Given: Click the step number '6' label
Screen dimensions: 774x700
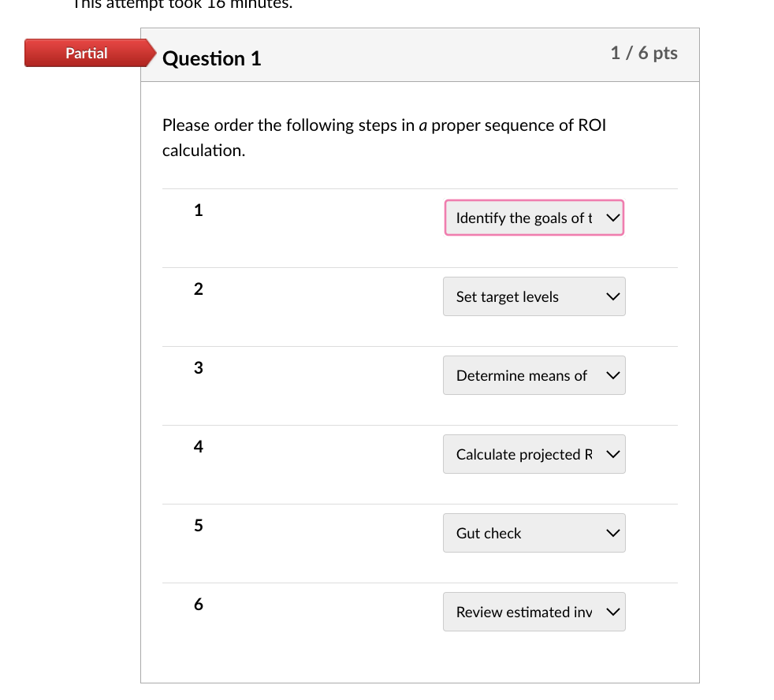Looking at the screenshot, I should (198, 604).
